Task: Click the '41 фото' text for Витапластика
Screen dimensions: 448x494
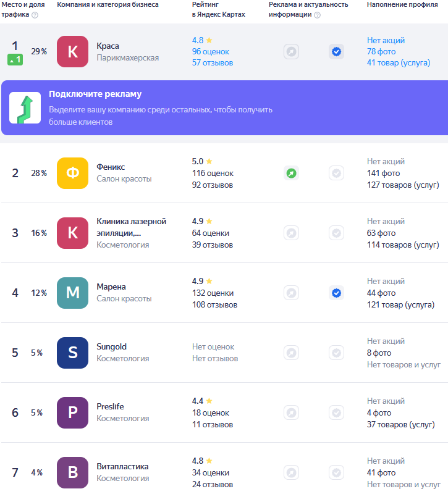Action: (381, 472)
